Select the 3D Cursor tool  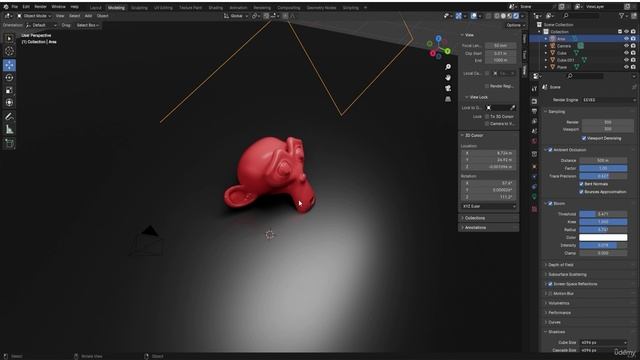coord(9,51)
